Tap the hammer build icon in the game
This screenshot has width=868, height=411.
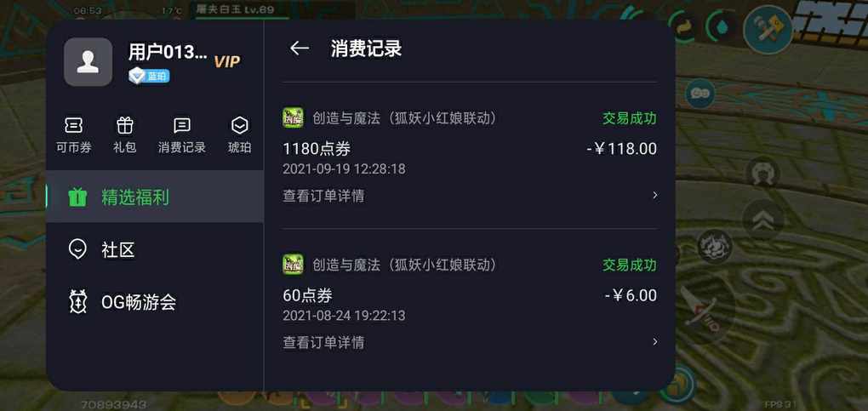pyautogui.click(x=768, y=29)
